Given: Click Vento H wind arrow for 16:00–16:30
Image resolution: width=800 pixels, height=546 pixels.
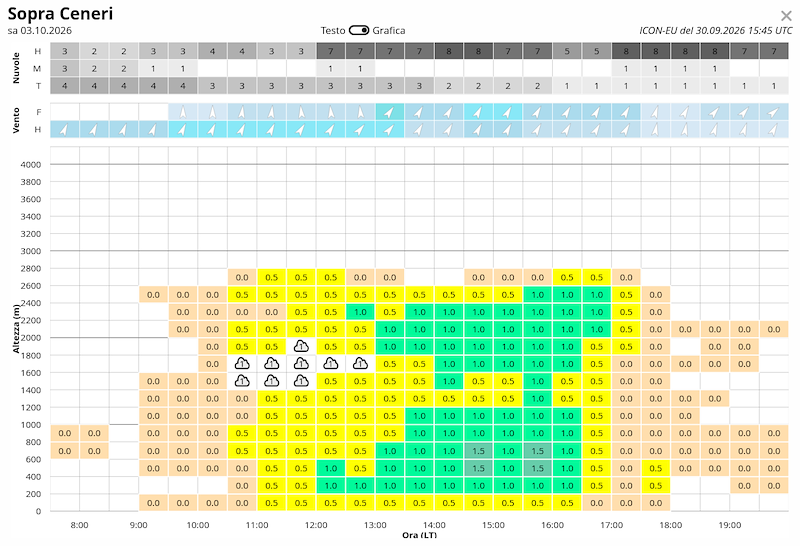Looking at the screenshot, I should click(567, 130).
